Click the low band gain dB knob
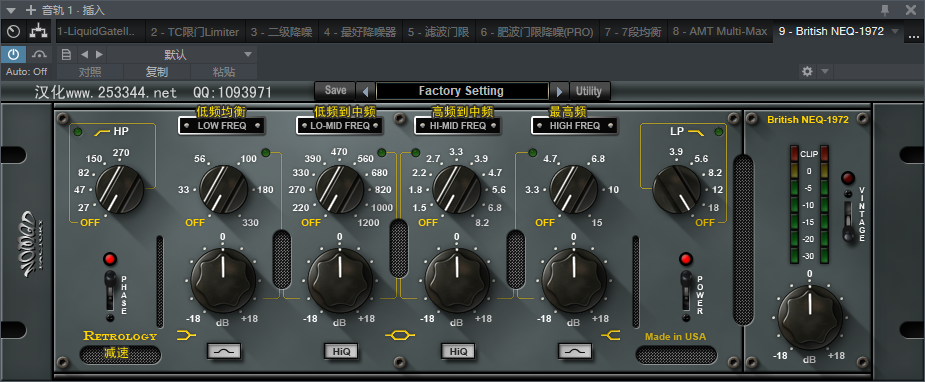Screen dimensions: 925x382 point(223,280)
